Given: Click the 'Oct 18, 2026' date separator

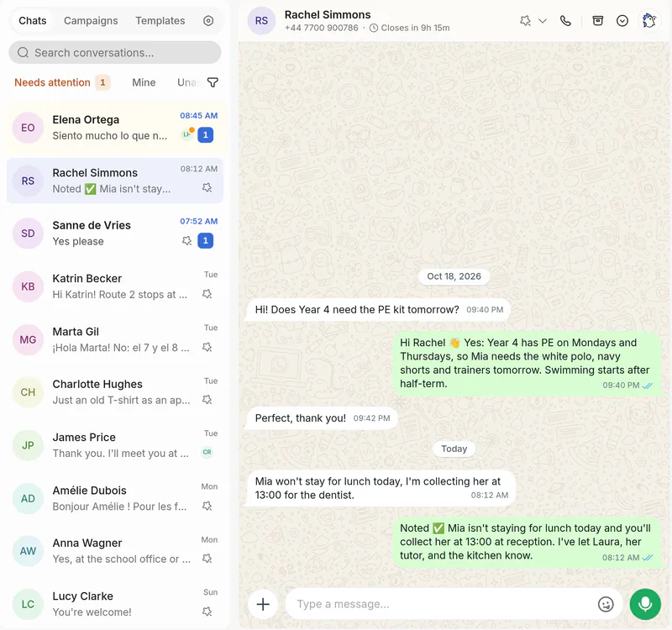Looking at the screenshot, I should pos(454,276).
